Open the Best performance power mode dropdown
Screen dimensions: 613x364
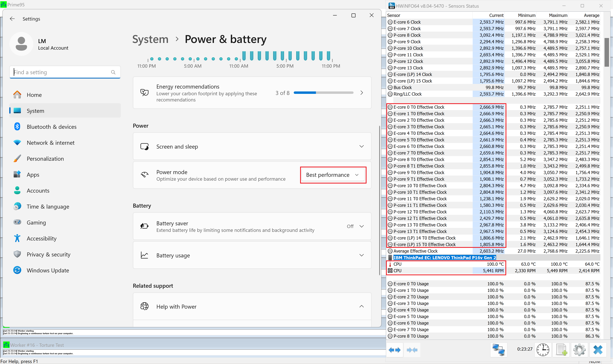[333, 175]
